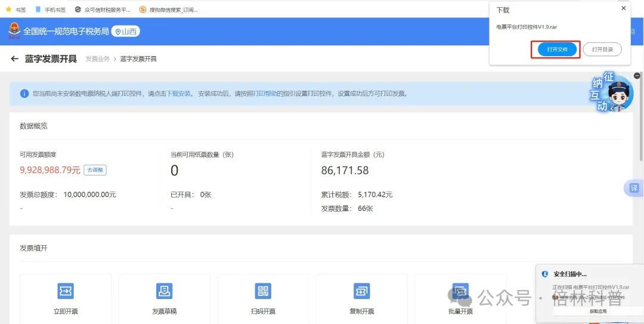
Task: Click the 发票总额度 10,000,000.00元 line
Action: click(x=68, y=195)
